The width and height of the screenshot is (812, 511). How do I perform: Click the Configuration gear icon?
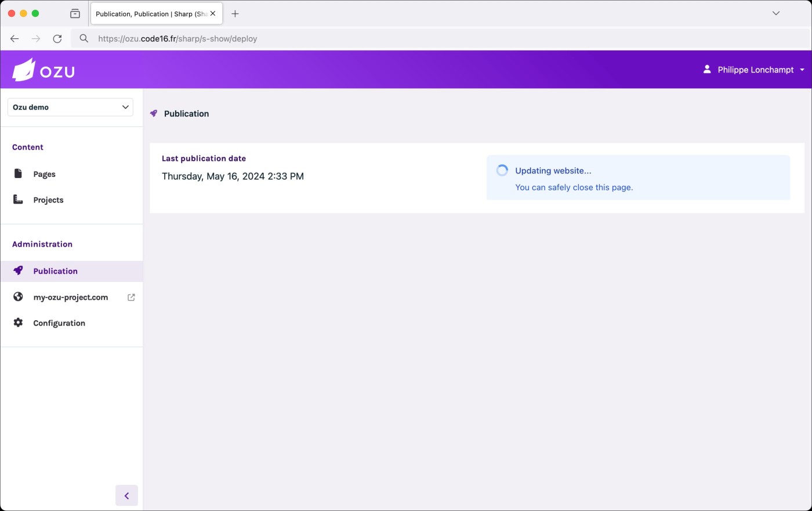[x=18, y=322]
